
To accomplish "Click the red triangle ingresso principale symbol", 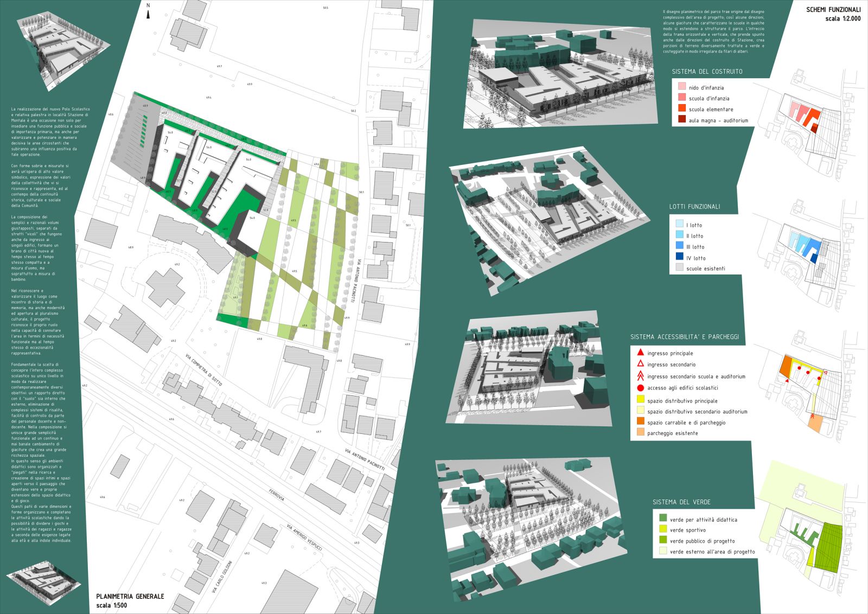I will pyautogui.click(x=640, y=353).
